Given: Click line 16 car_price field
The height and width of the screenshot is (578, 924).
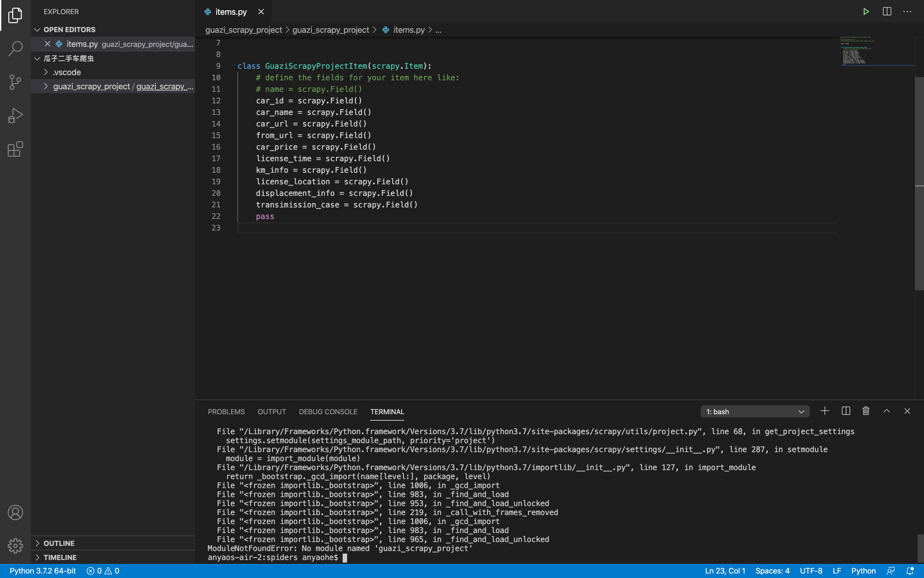Looking at the screenshot, I should pyautogui.click(x=316, y=147).
